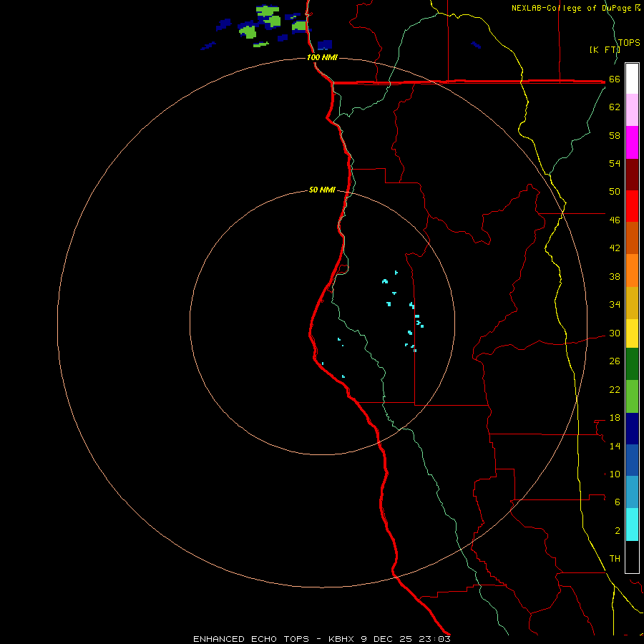Click the legend value "14"
Image resolution: width=644 pixels, height=644 pixels.
click(x=615, y=446)
